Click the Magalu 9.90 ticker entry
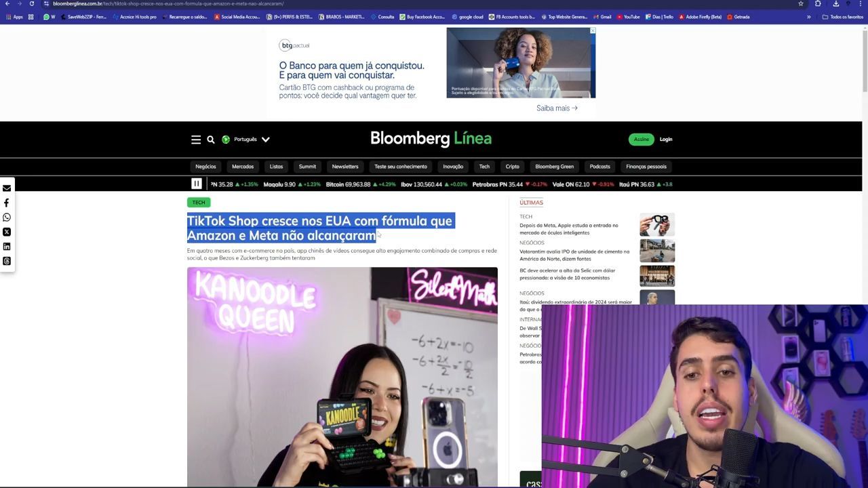868x488 pixels. (292, 184)
